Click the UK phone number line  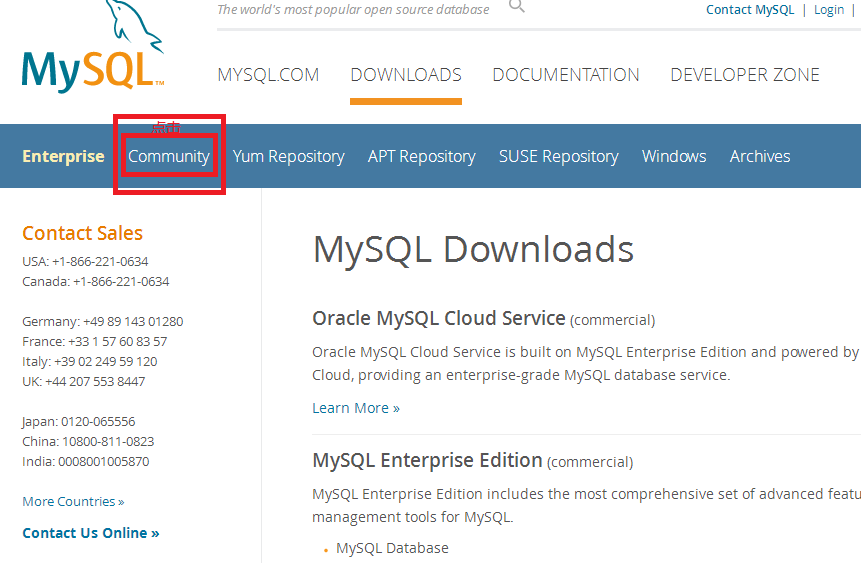[83, 382]
